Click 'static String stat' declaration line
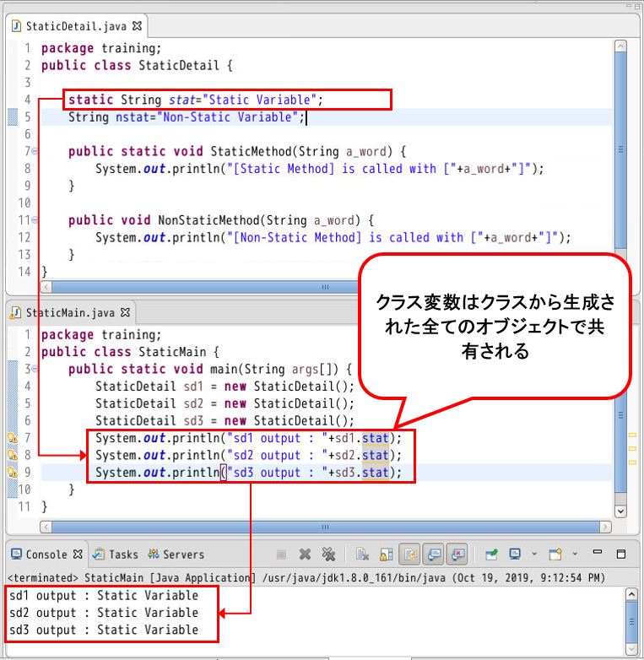This screenshot has width=644, height=660. (x=196, y=100)
